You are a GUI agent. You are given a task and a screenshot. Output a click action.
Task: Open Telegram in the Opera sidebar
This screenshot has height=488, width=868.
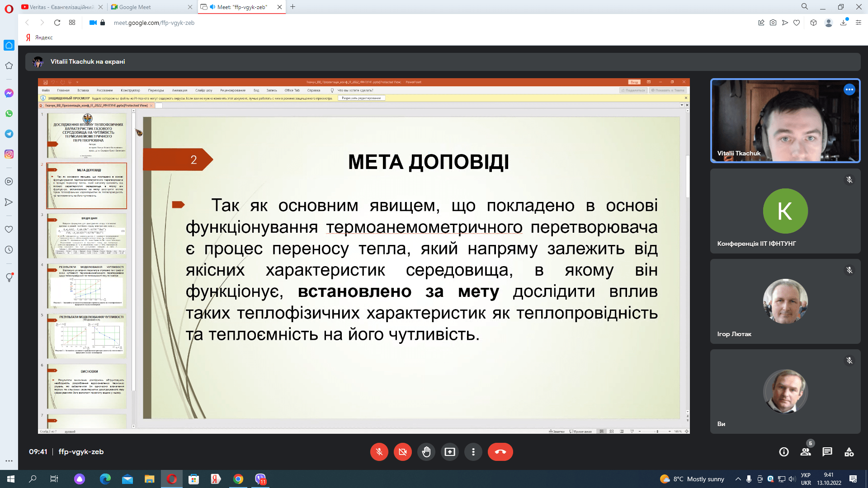click(9, 134)
